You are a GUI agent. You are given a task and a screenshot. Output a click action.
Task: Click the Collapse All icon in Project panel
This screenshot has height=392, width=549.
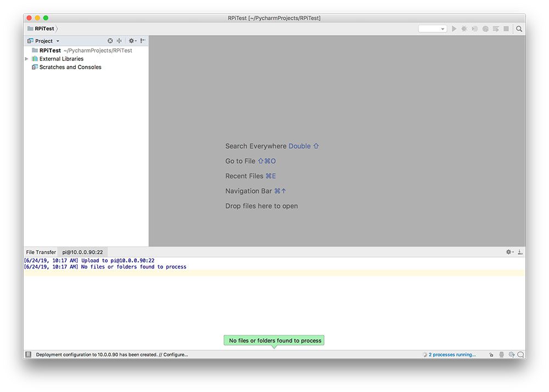click(119, 41)
